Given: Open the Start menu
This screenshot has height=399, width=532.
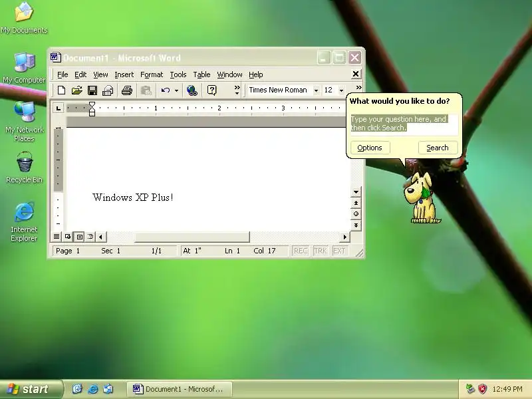Looking at the screenshot, I should point(31,389).
